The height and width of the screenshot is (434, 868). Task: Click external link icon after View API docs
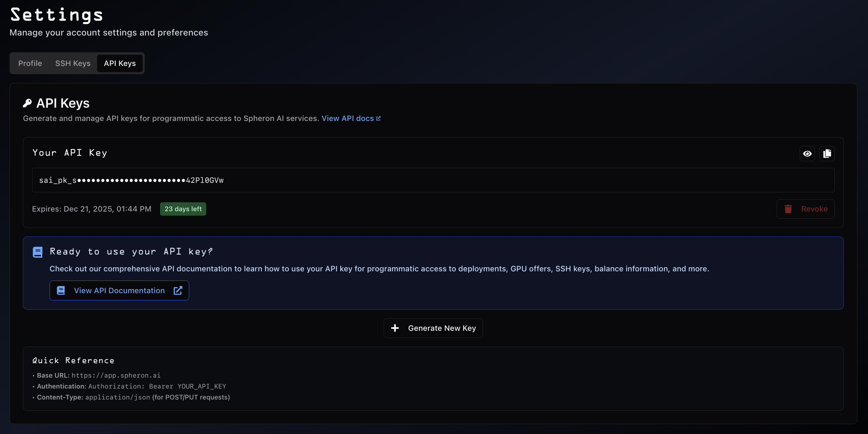378,119
